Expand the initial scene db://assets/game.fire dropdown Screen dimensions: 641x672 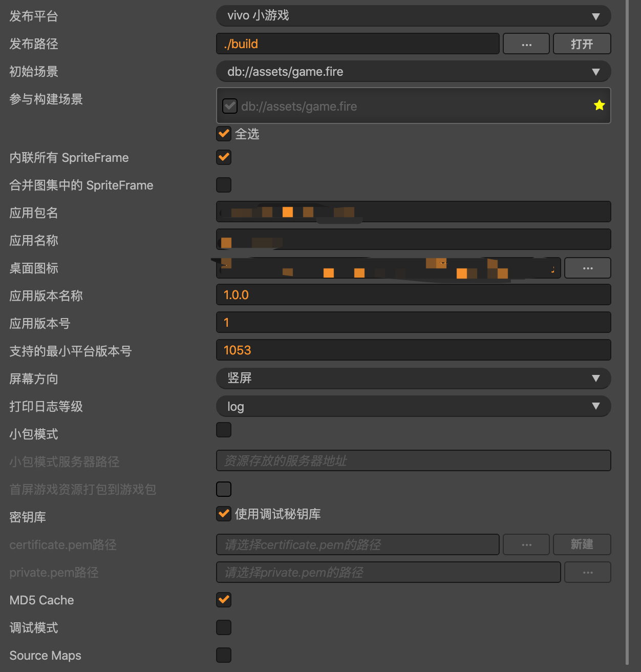(595, 72)
